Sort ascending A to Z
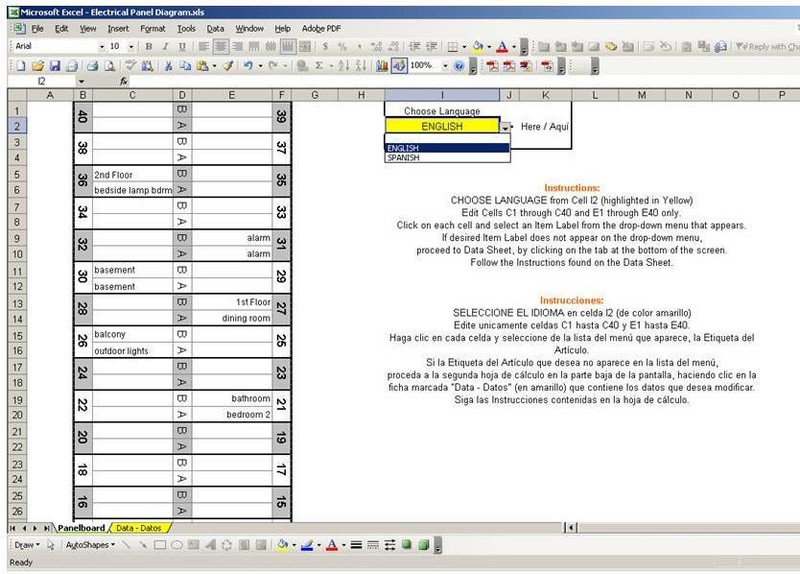The image size is (800, 574). coord(344,66)
